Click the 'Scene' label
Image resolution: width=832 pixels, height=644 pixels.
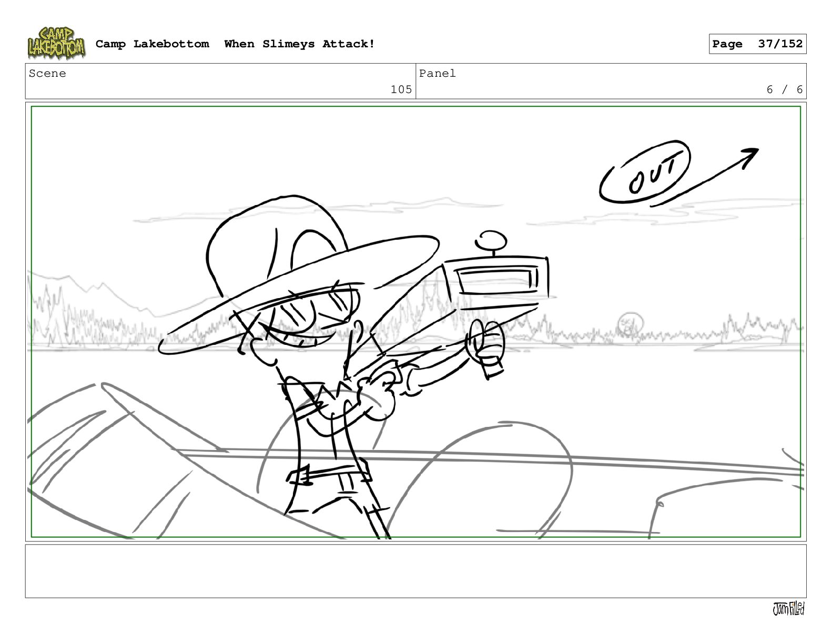(x=47, y=74)
